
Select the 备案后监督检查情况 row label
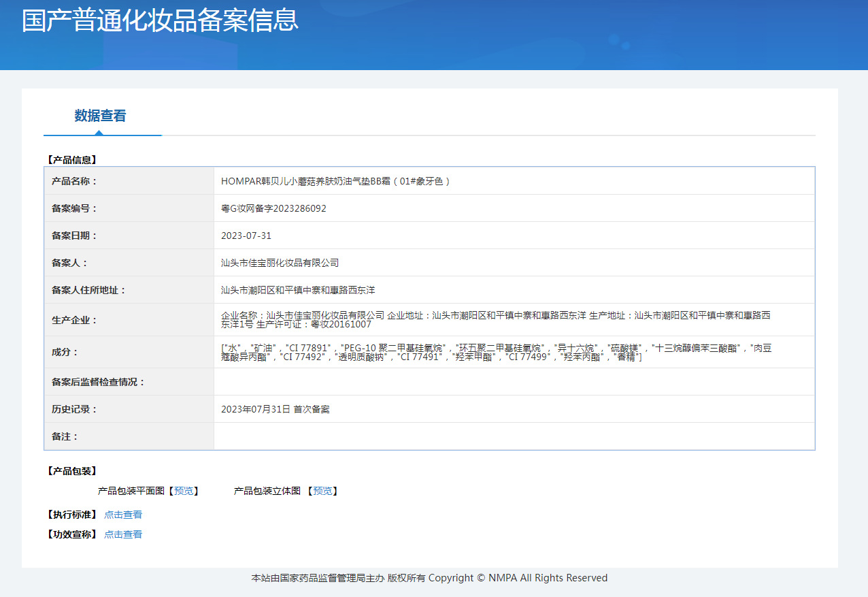99,382
